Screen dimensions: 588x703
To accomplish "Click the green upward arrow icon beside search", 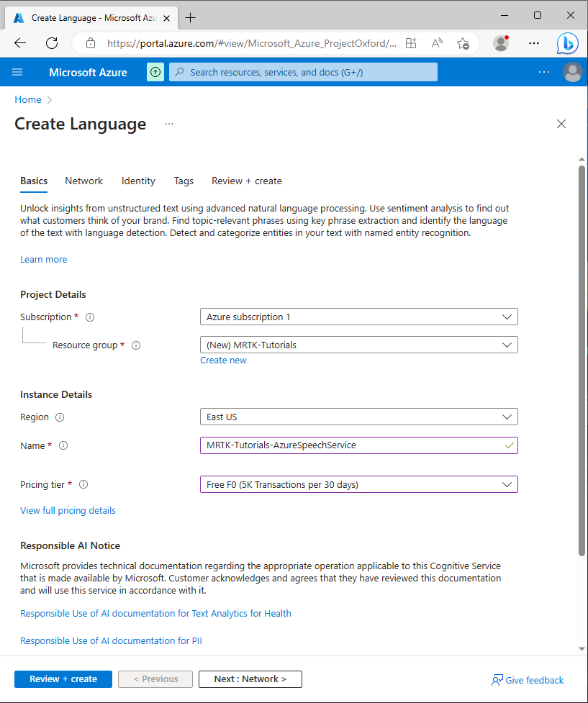I will pos(155,72).
